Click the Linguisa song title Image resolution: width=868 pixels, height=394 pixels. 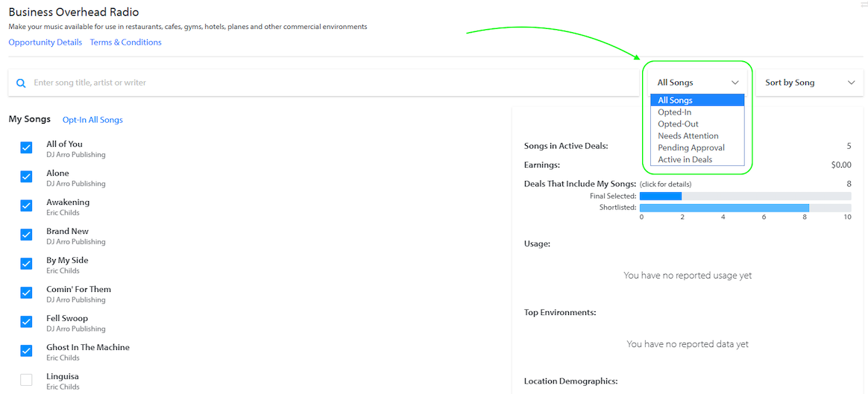[63, 376]
